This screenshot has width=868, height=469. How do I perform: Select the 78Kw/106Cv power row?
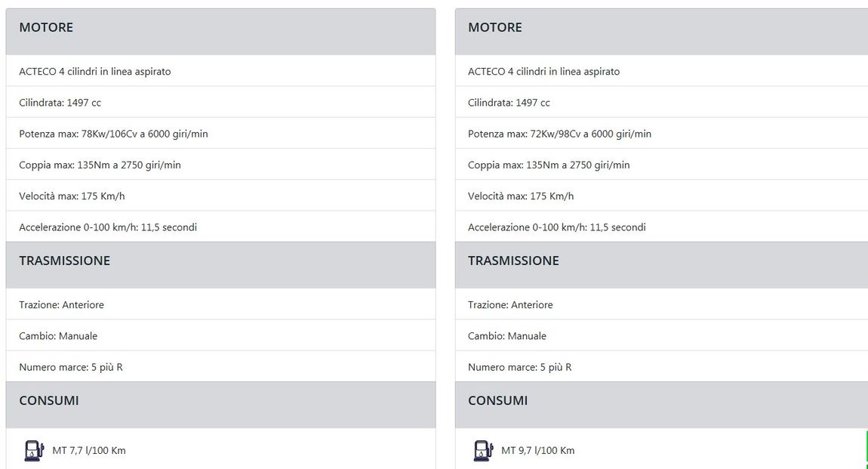pos(220,134)
